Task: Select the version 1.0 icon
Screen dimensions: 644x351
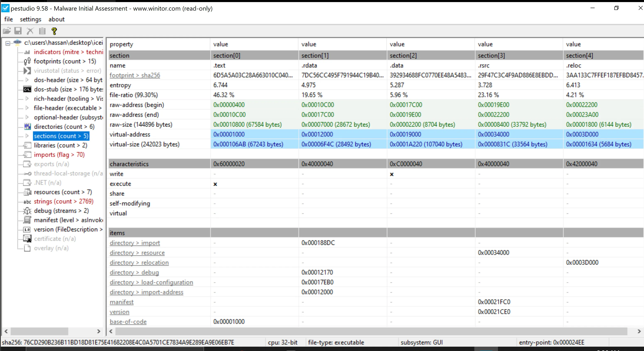Action: (27, 229)
